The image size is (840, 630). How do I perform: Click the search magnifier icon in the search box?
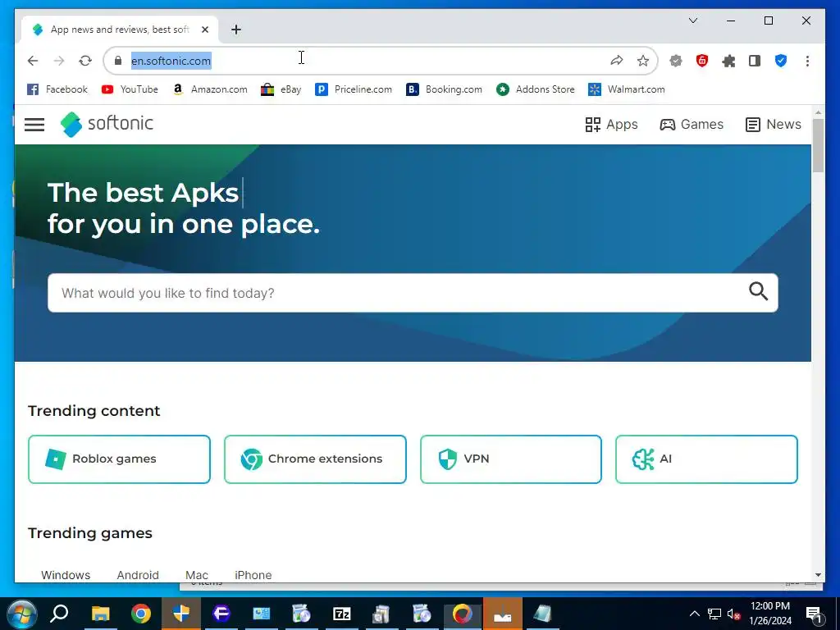coord(758,291)
